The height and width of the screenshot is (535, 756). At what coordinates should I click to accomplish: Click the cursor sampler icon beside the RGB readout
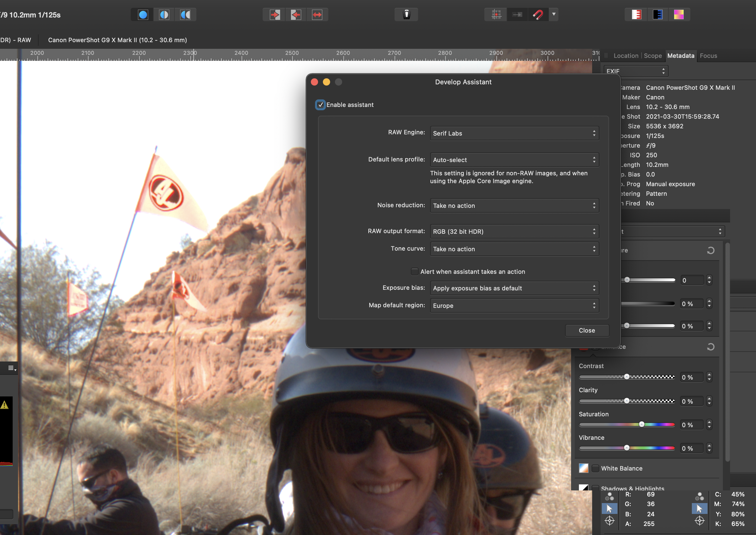609,509
